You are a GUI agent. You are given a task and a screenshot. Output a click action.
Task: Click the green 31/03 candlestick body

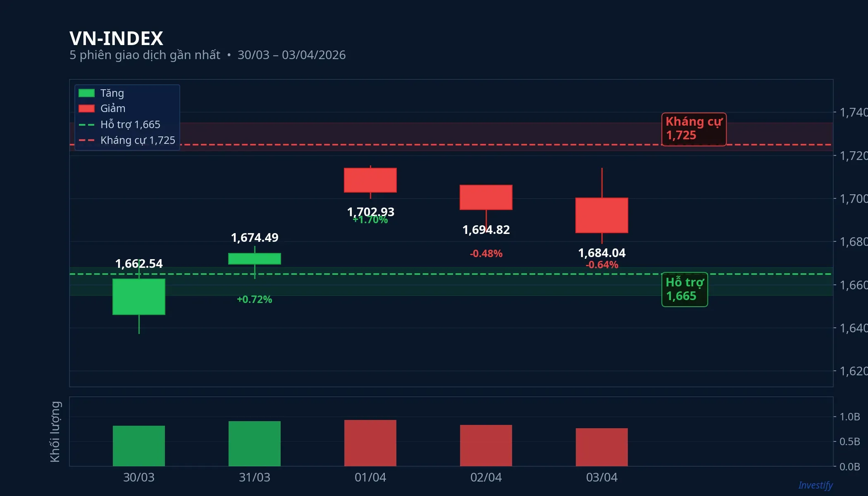tap(255, 259)
